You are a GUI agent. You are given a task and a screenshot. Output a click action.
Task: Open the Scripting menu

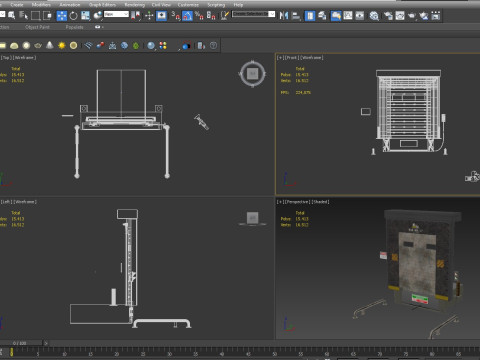point(216,5)
